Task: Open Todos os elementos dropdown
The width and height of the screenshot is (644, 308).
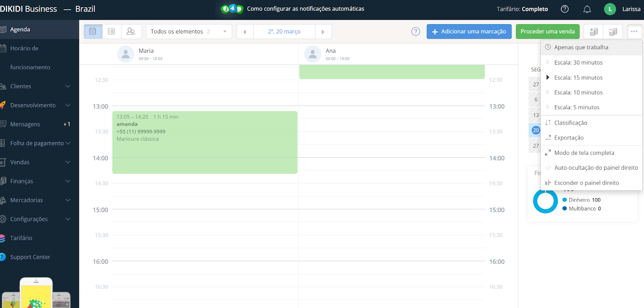Action: coord(189,31)
